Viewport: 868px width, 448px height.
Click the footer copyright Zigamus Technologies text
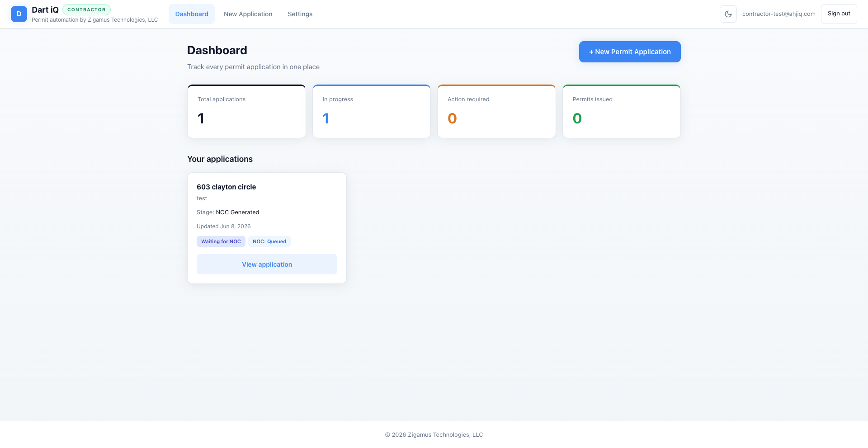pos(434,435)
